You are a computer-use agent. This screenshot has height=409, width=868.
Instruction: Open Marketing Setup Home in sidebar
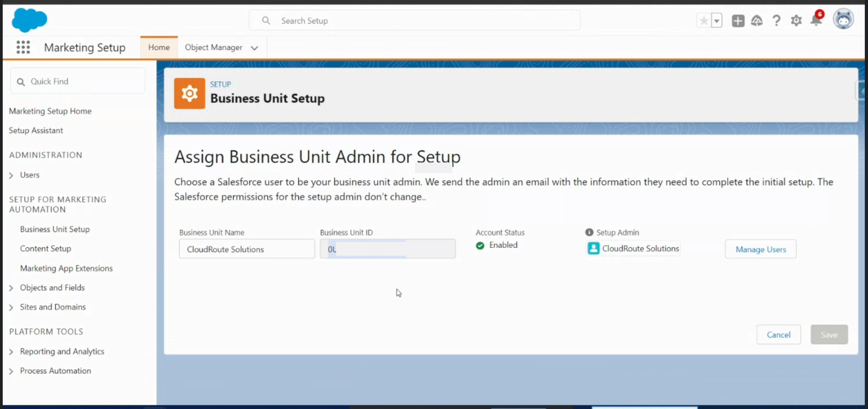coord(50,111)
